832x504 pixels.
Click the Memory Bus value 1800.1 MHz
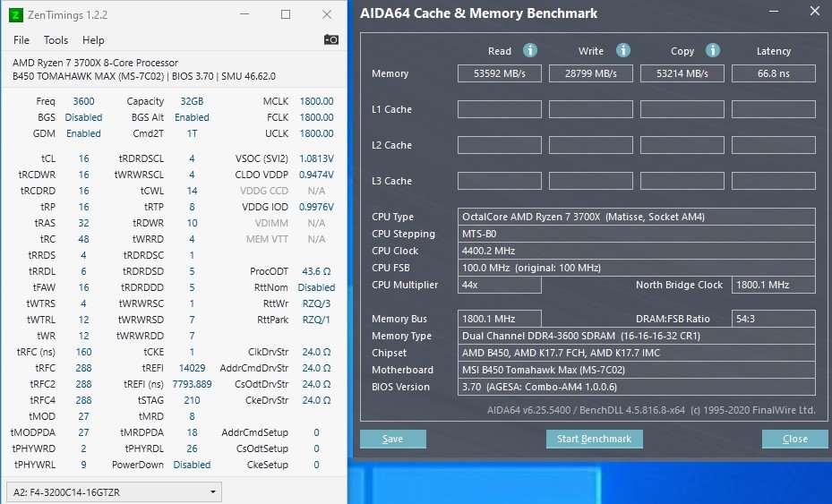point(500,319)
